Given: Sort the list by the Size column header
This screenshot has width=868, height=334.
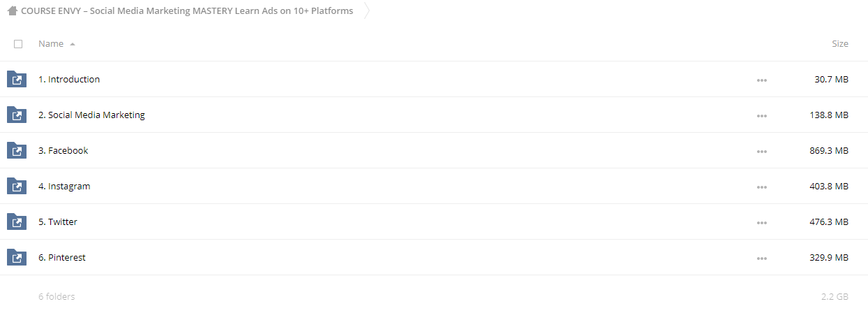Looking at the screenshot, I should coord(840,43).
